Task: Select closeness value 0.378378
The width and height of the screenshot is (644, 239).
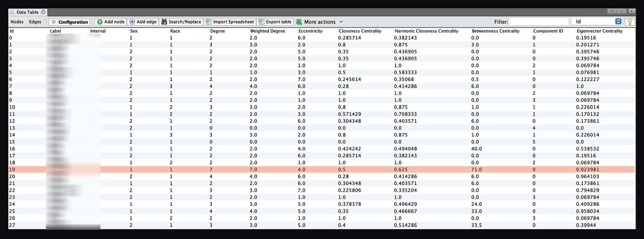Action: (350, 204)
